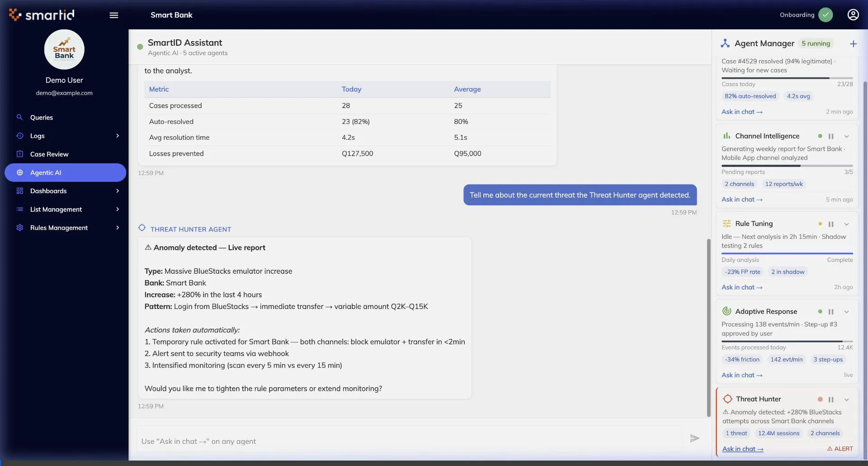Click the Today column header
868x466 pixels.
351,89
